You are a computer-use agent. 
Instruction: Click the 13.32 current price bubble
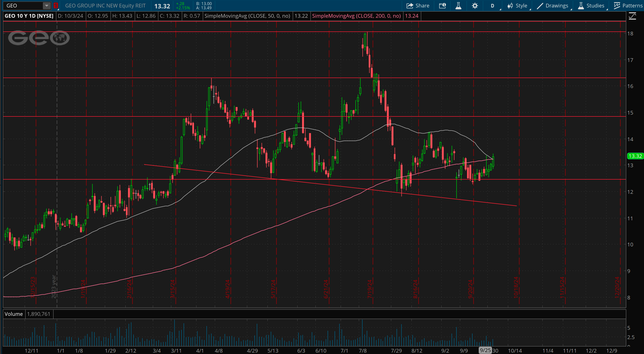point(635,156)
